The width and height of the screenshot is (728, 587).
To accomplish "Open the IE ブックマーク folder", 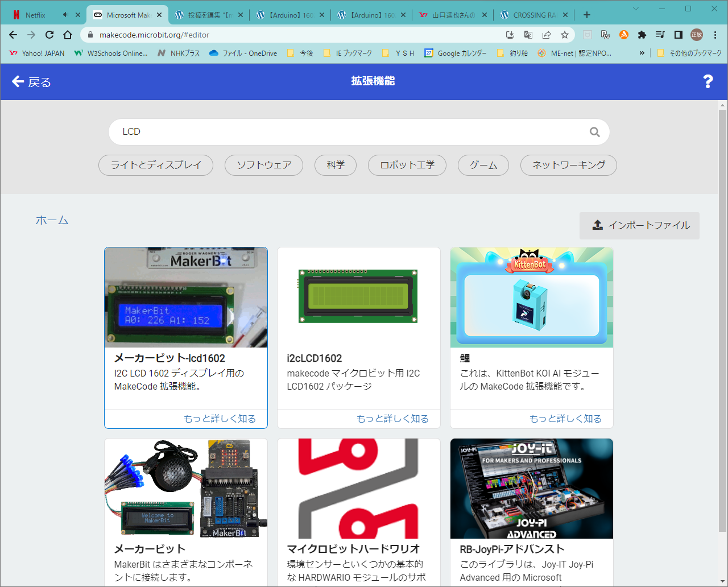I will tap(348, 53).
